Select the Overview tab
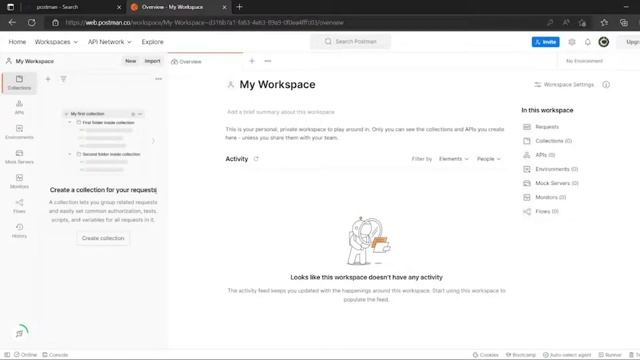 tap(186, 62)
